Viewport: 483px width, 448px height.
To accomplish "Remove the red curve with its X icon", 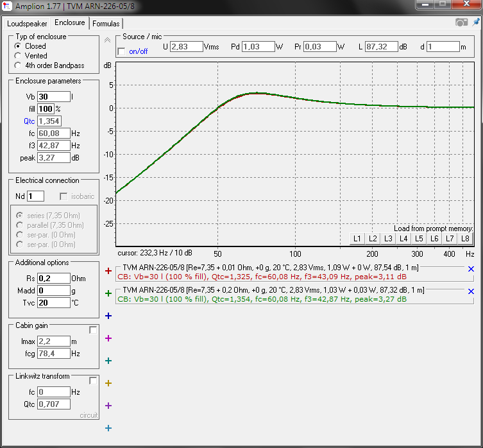I will tap(471, 269).
